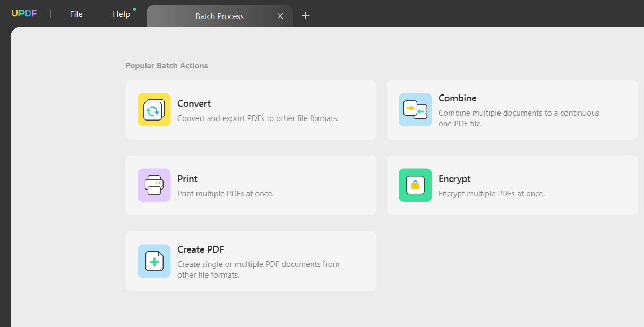Open the File menu
Image resolution: width=644 pixels, height=327 pixels.
click(x=76, y=14)
